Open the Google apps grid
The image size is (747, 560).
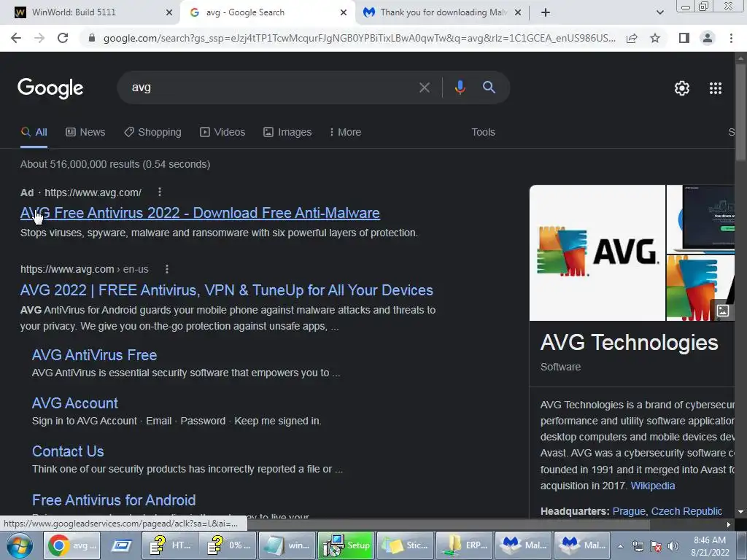point(716,88)
